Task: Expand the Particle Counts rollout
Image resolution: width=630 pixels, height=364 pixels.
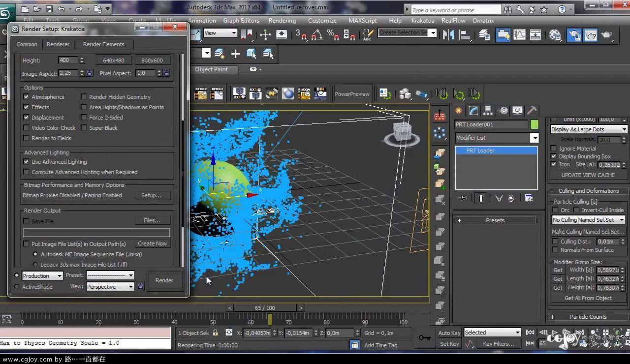Action: 588,317
